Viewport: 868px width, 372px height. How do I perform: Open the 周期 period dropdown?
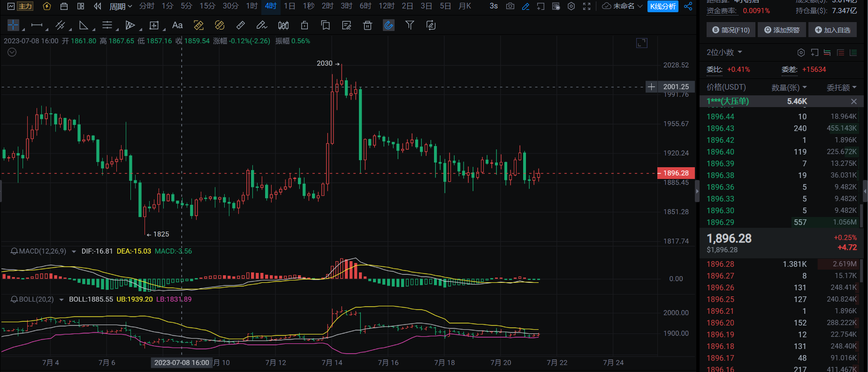pyautogui.click(x=121, y=6)
